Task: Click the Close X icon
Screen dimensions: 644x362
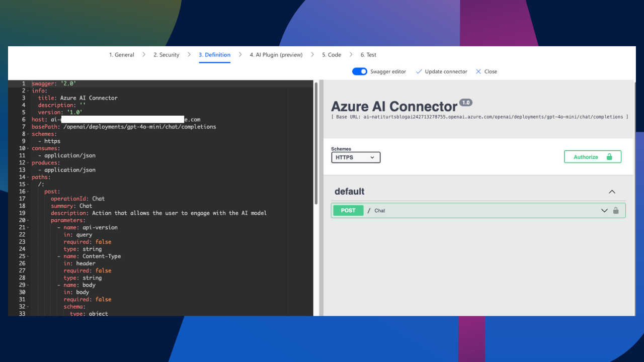Action: (x=478, y=71)
